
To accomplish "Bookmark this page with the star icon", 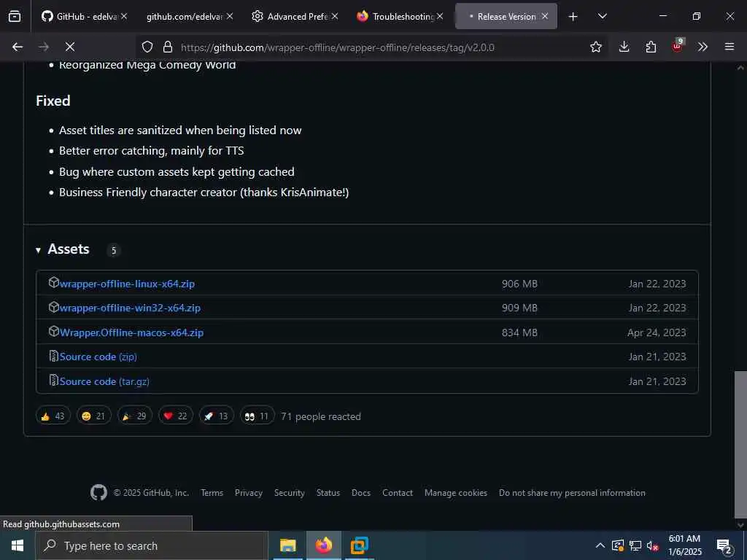I will click(x=595, y=47).
